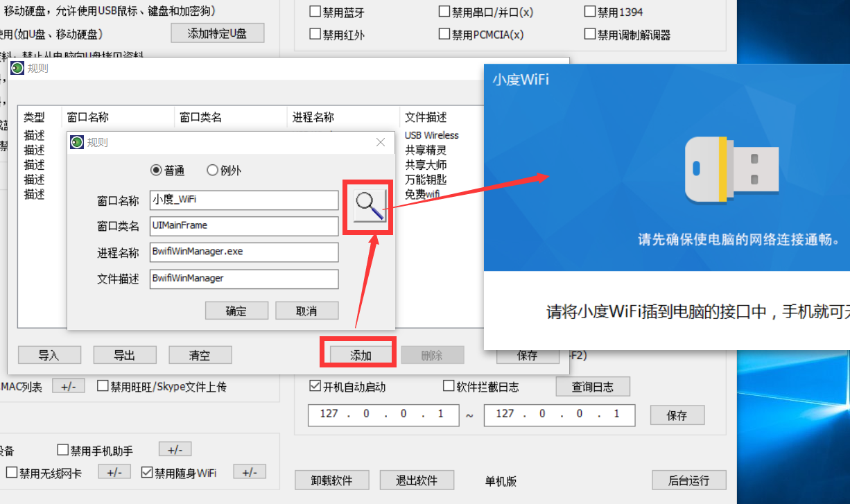Click the magnifier window-finder icon
850x504 pixels.
pyautogui.click(x=370, y=205)
